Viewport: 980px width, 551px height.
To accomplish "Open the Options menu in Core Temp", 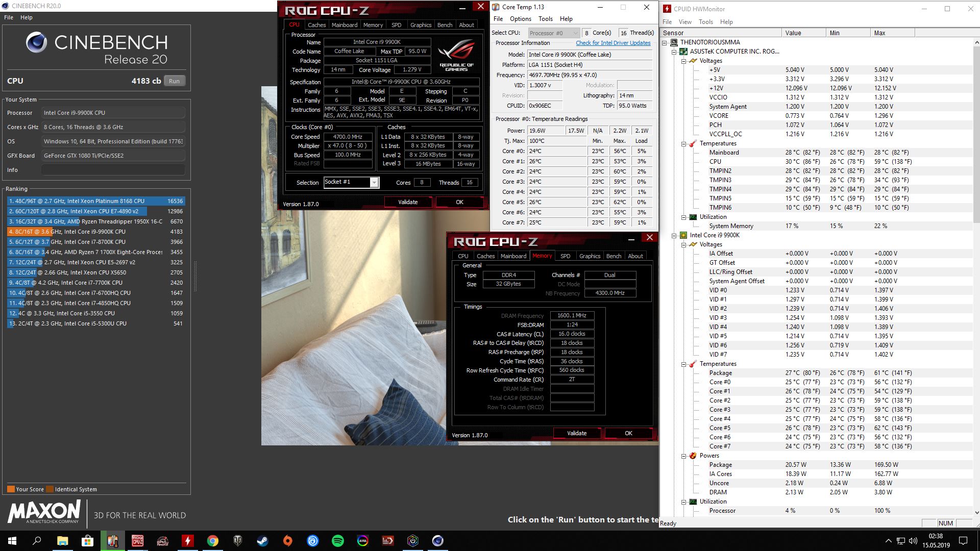I will [x=520, y=19].
